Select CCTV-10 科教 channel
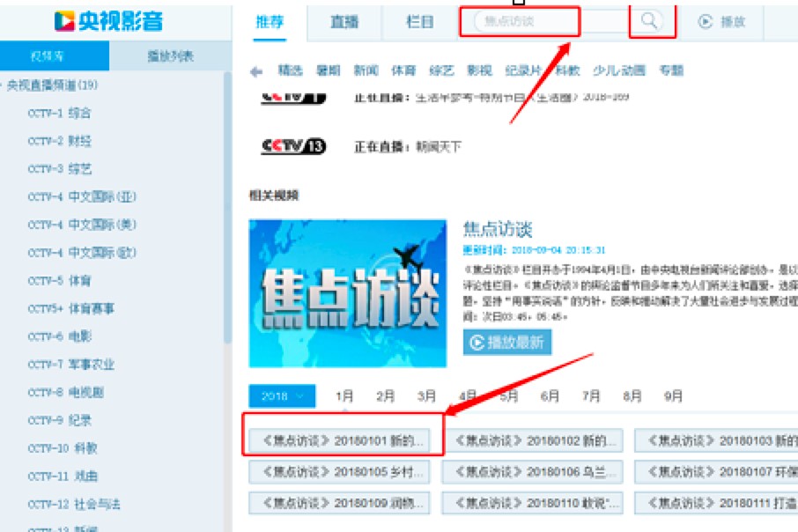The height and width of the screenshot is (532, 798). (62, 448)
